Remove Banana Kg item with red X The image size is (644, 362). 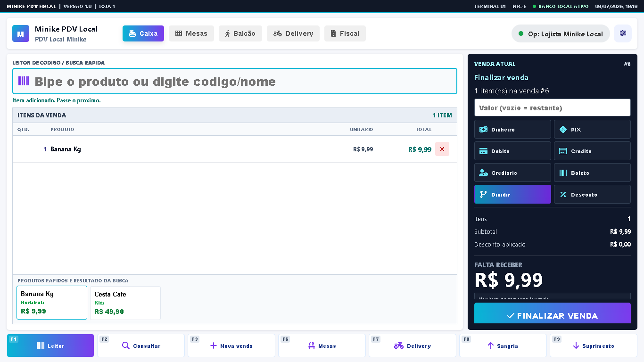pos(442,149)
